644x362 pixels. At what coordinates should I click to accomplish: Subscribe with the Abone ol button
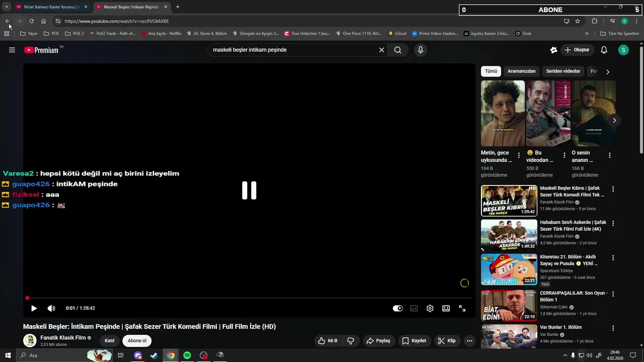pos(137,340)
